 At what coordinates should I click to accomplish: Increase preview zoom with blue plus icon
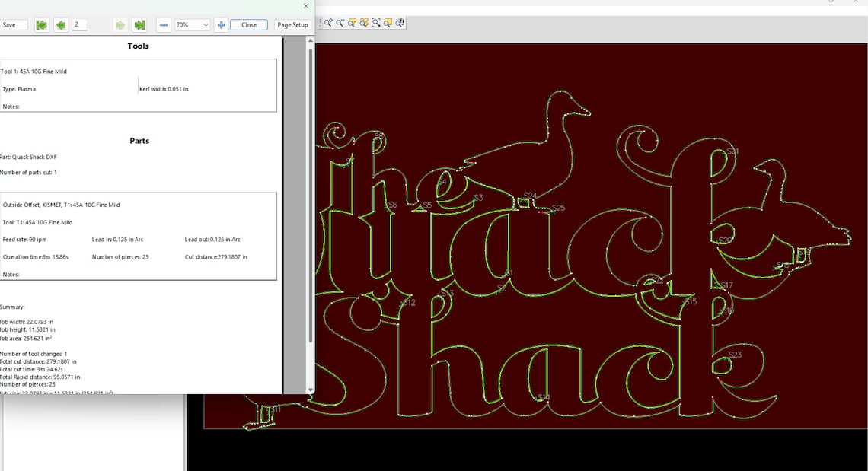click(x=220, y=24)
